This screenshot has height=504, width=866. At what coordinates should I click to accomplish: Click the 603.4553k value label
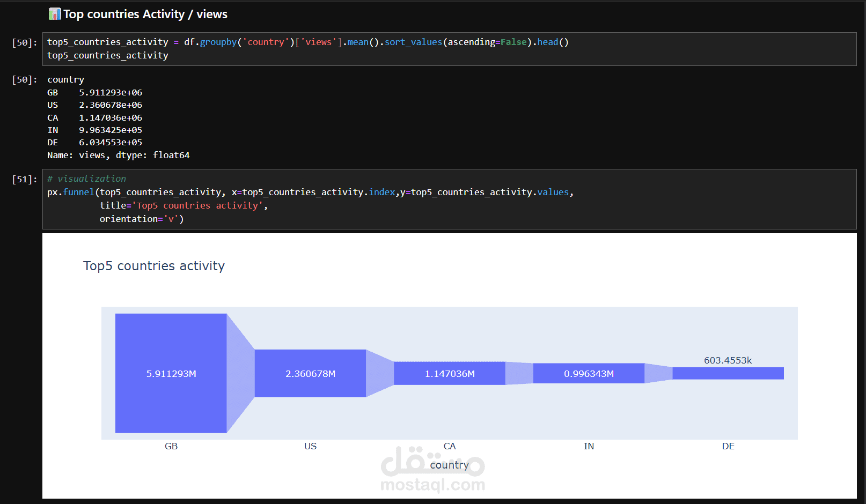(728, 360)
